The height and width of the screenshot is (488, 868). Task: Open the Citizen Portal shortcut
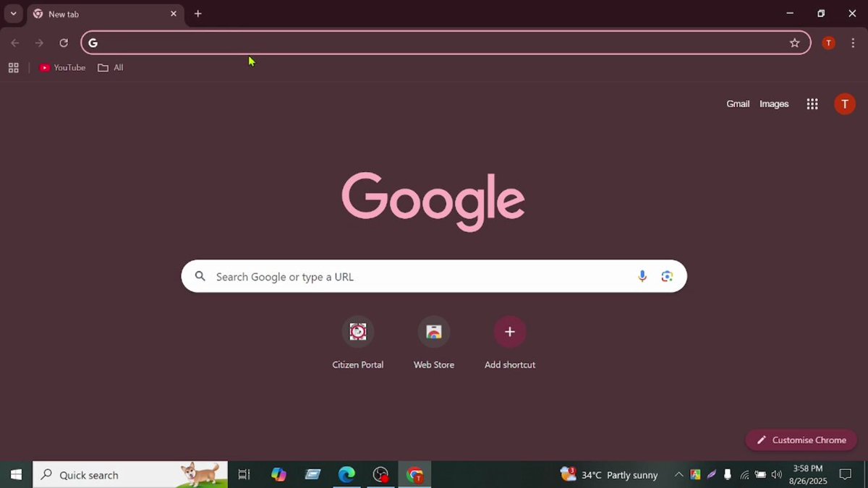[x=358, y=343]
